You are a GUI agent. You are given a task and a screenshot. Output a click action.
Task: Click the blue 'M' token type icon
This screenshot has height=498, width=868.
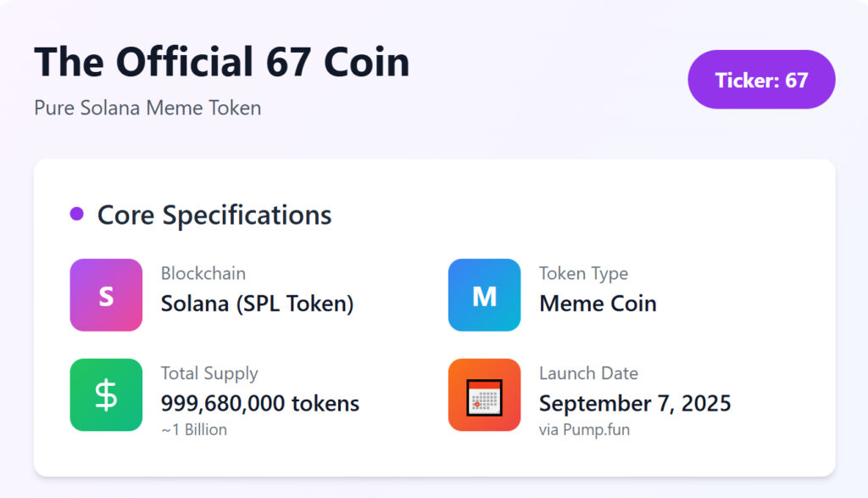[484, 295]
